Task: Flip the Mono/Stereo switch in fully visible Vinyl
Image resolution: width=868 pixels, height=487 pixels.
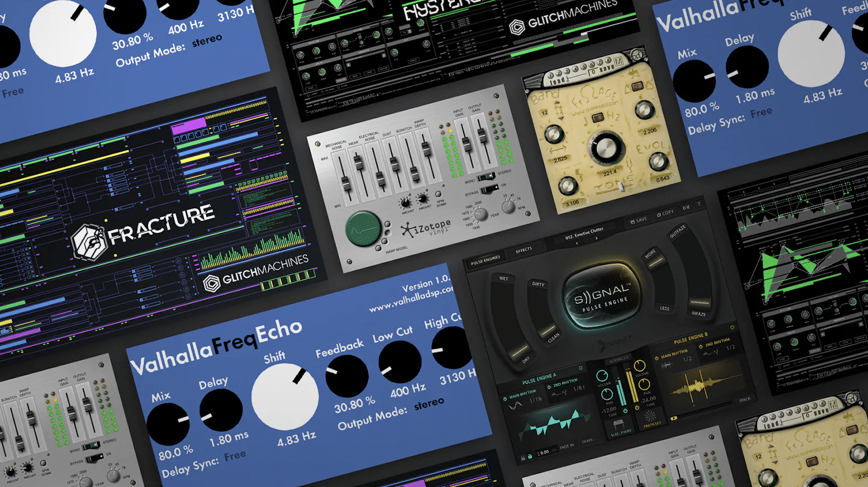Action: click(x=486, y=177)
